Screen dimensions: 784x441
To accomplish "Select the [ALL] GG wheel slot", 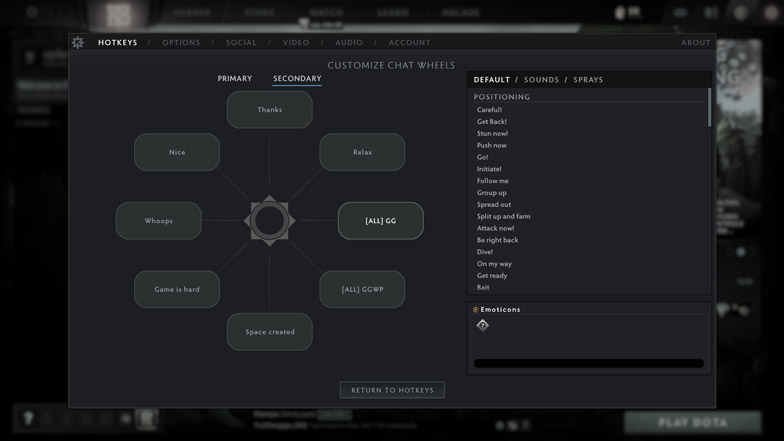I will pyautogui.click(x=380, y=220).
